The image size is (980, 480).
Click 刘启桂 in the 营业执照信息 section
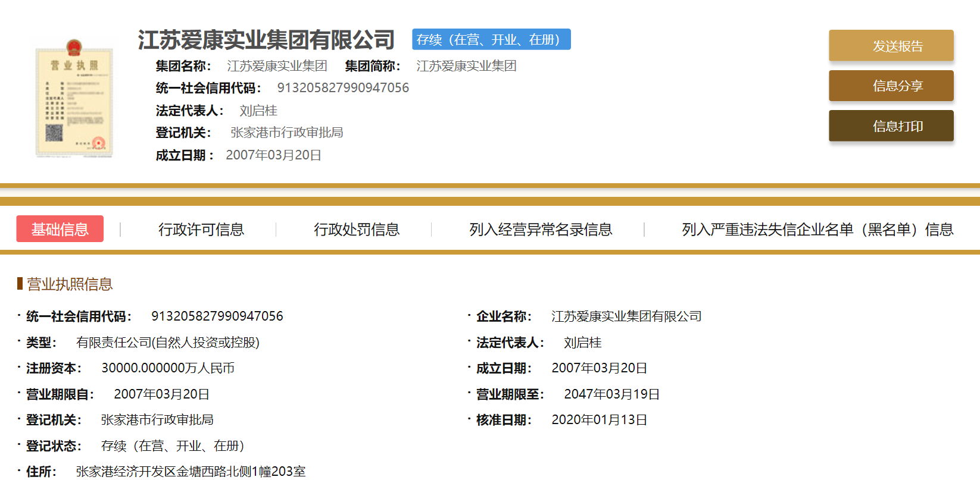point(583,342)
